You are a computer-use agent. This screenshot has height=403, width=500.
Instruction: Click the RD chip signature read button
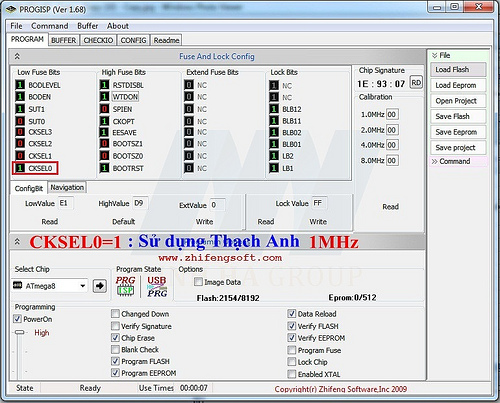coord(416,83)
